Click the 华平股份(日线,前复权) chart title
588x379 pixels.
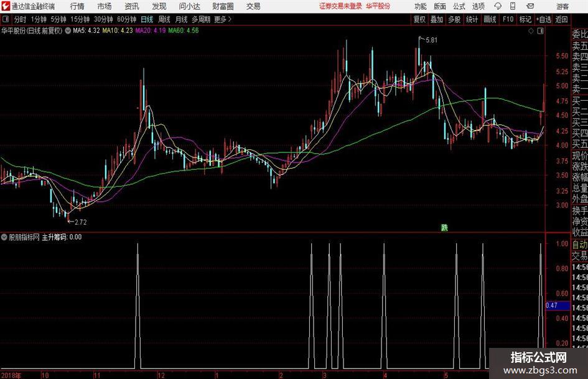pyautogui.click(x=32, y=30)
